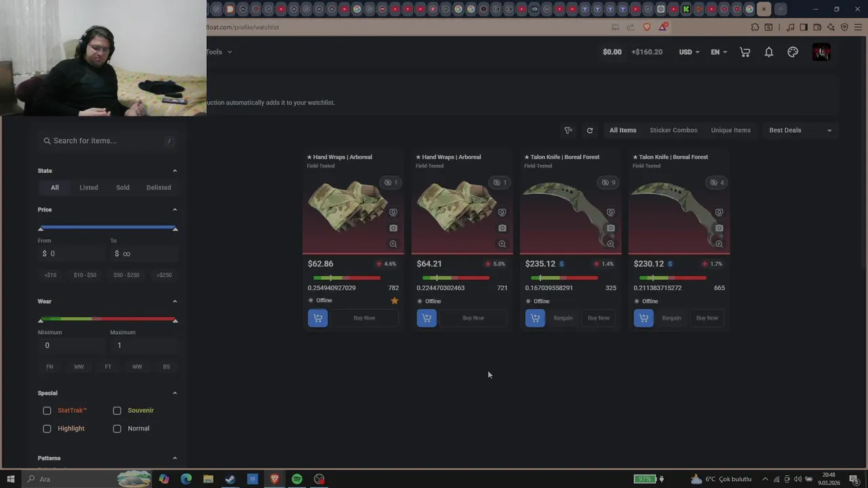Open Microsoft Edge from the taskbar

click(x=186, y=479)
